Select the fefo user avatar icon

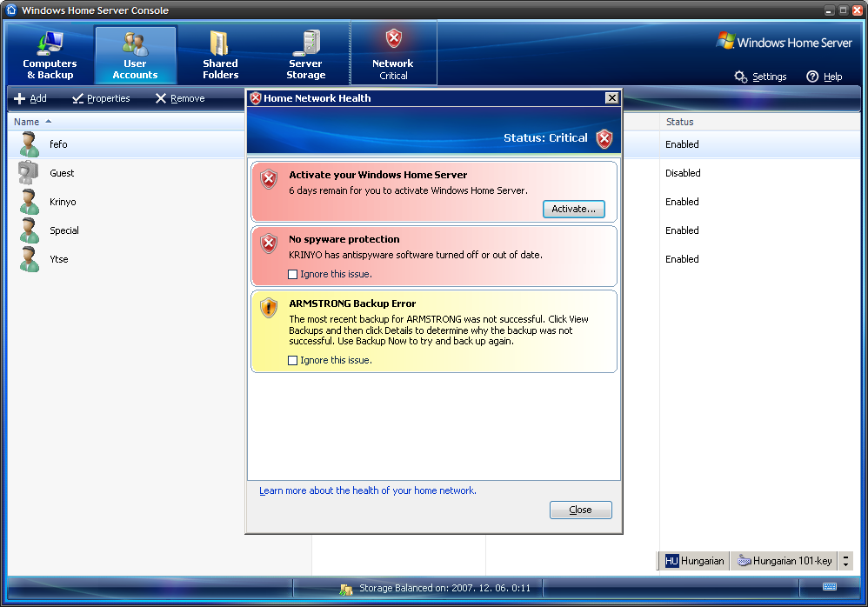(29, 144)
